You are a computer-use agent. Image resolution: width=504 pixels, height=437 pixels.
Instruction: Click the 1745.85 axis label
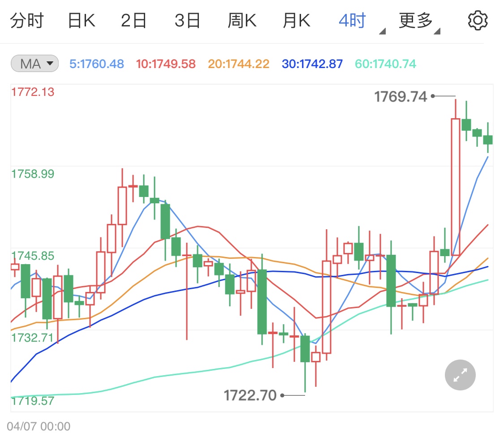(33, 256)
